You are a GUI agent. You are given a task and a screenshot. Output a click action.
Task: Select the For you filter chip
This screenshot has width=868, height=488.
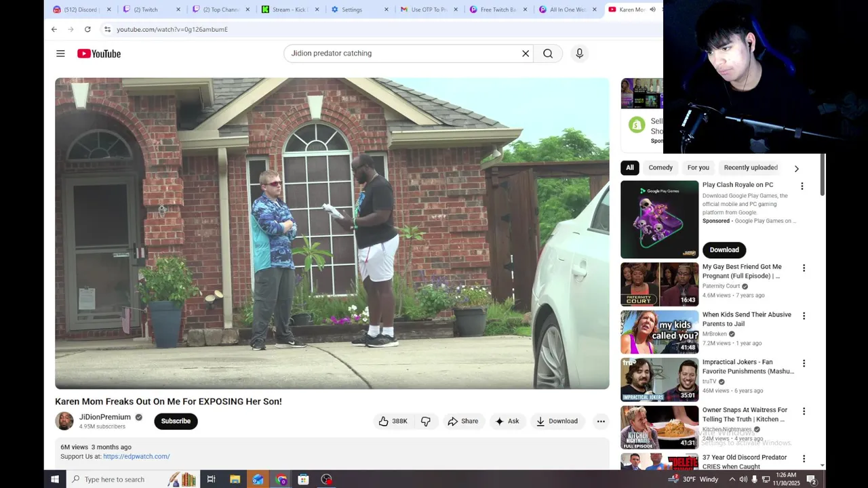tap(698, 167)
